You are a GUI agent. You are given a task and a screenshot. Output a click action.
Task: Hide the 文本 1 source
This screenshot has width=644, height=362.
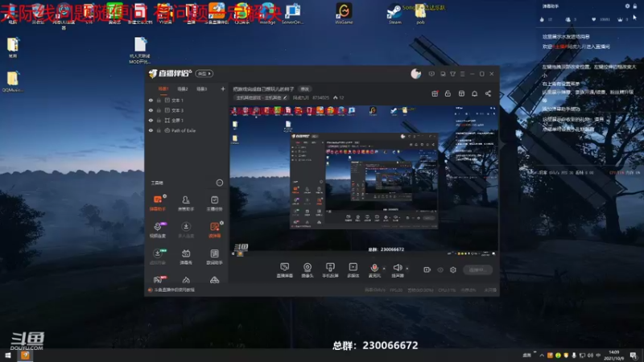click(151, 100)
